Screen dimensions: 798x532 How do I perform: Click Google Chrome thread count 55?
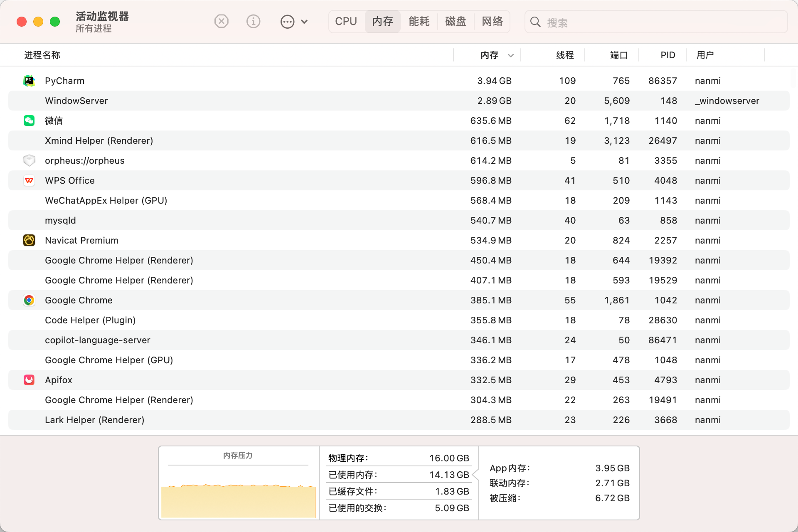pos(570,300)
